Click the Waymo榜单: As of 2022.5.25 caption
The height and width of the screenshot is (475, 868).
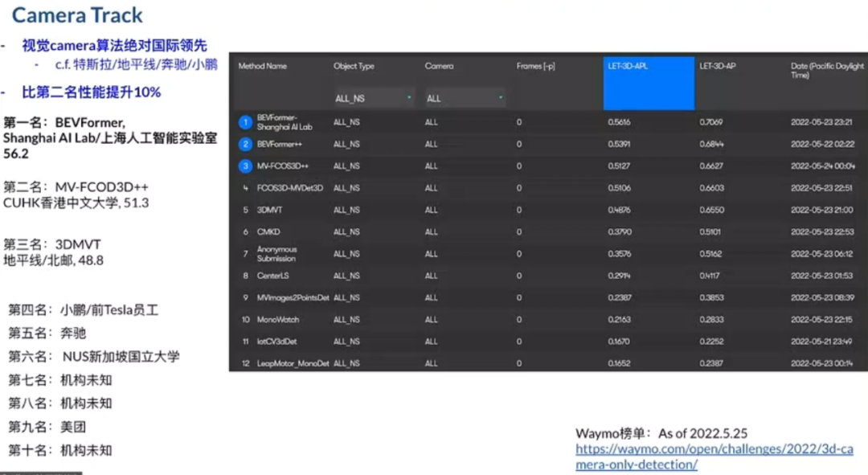pos(661,433)
